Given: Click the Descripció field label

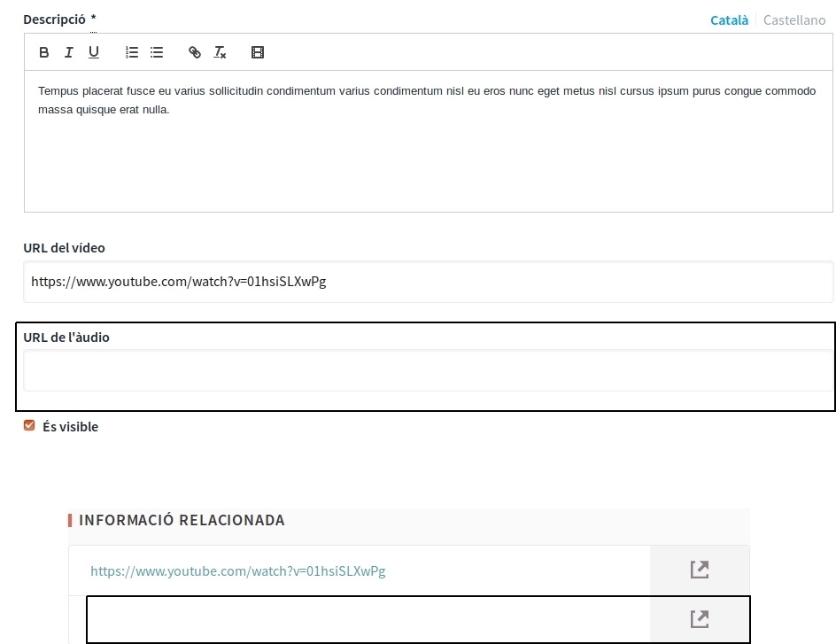Looking at the screenshot, I should point(54,19).
